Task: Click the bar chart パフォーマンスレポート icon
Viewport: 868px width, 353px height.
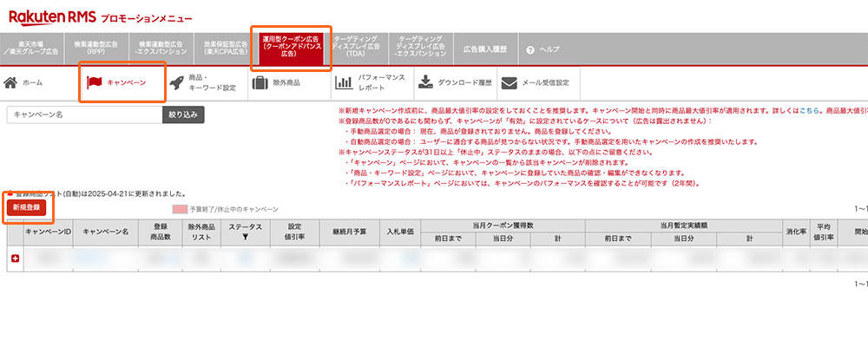Action: point(344,83)
